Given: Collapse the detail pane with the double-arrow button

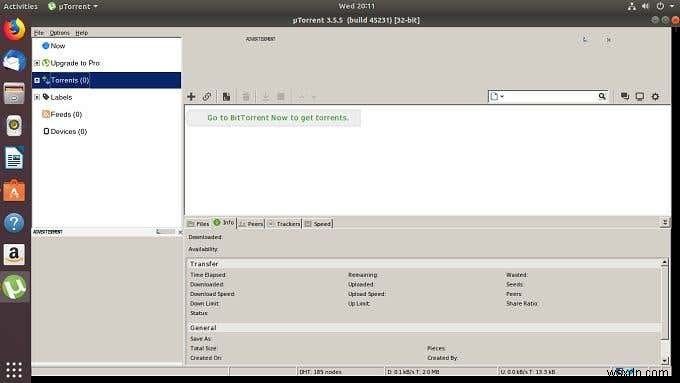Looking at the screenshot, I should tap(665, 223).
